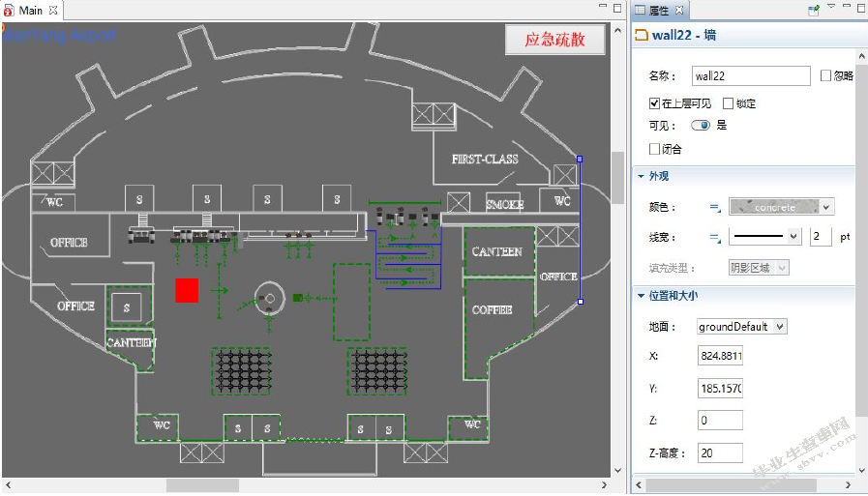This screenshot has width=868, height=496.
Task: Click the bottom handle of selected wall22
Action: pos(581,302)
